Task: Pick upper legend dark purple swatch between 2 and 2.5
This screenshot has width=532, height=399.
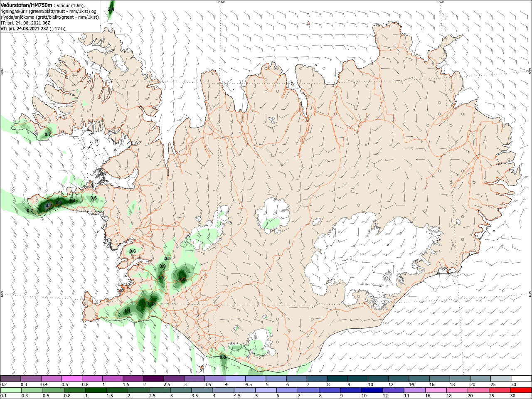Action: point(153,378)
